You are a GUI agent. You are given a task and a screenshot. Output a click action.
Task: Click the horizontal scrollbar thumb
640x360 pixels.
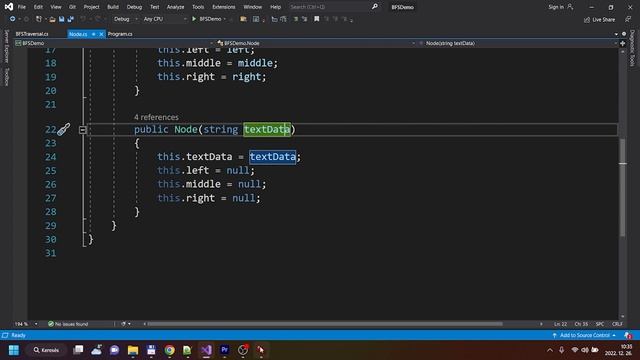324,324
